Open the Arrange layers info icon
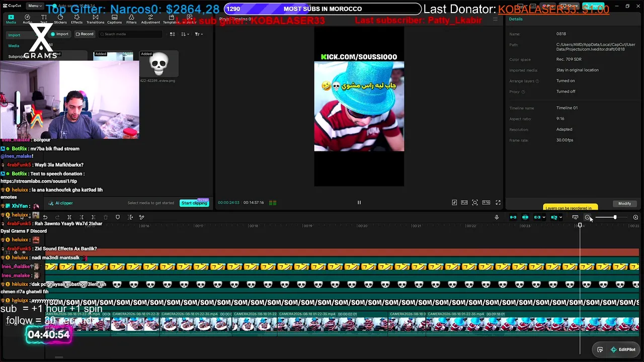 point(537,81)
